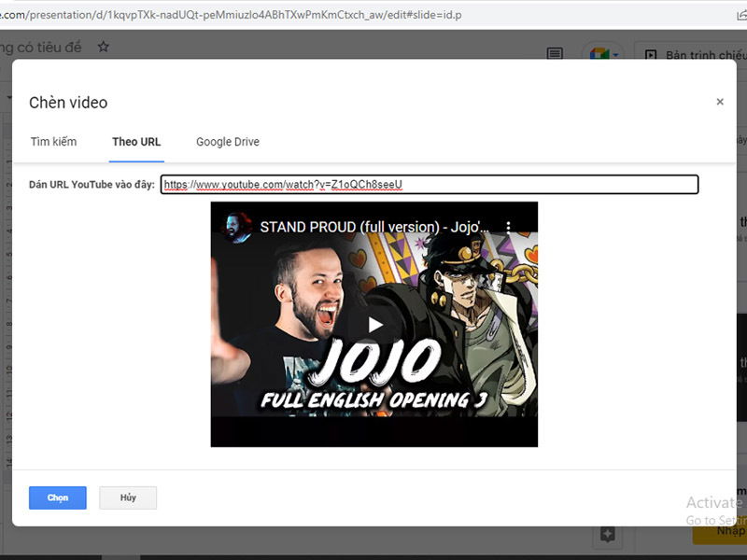The width and height of the screenshot is (747, 560).
Task: Open the Google Drive tab
Action: pyautogui.click(x=227, y=142)
